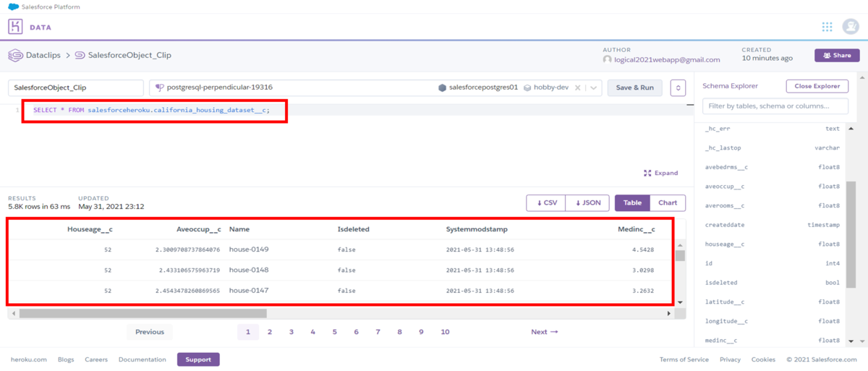This screenshot has width=868, height=371.
Task: Click the Next page link
Action: tap(545, 332)
